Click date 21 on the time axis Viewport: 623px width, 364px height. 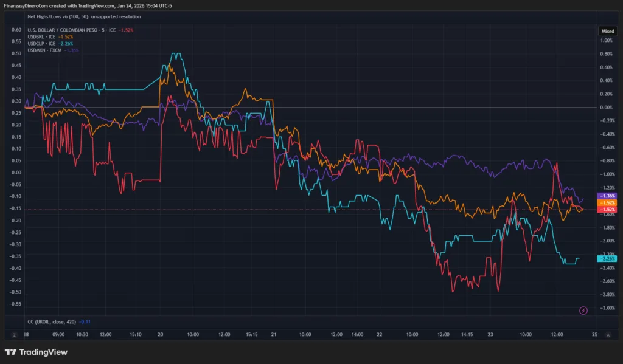(274, 334)
